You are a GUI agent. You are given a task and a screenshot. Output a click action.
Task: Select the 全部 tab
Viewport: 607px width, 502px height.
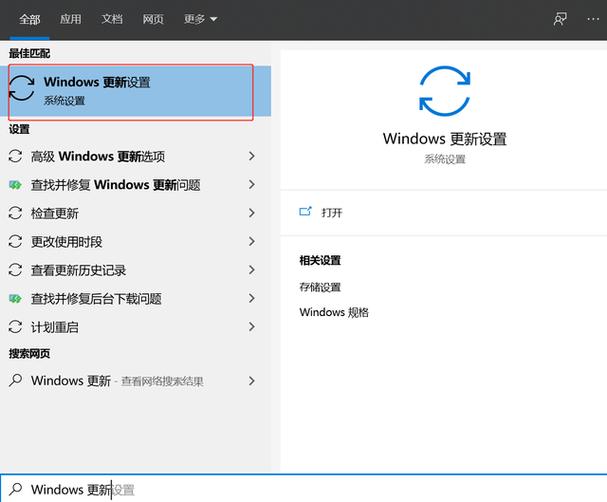(29, 19)
